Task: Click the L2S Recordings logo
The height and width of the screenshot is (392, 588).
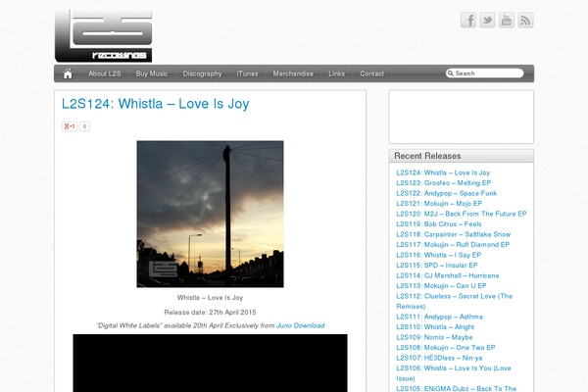Action: pyautogui.click(x=104, y=36)
